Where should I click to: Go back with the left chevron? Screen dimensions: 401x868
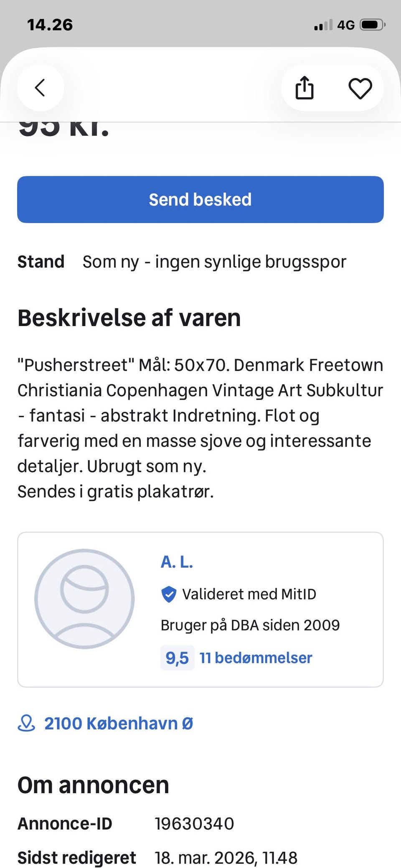click(40, 88)
